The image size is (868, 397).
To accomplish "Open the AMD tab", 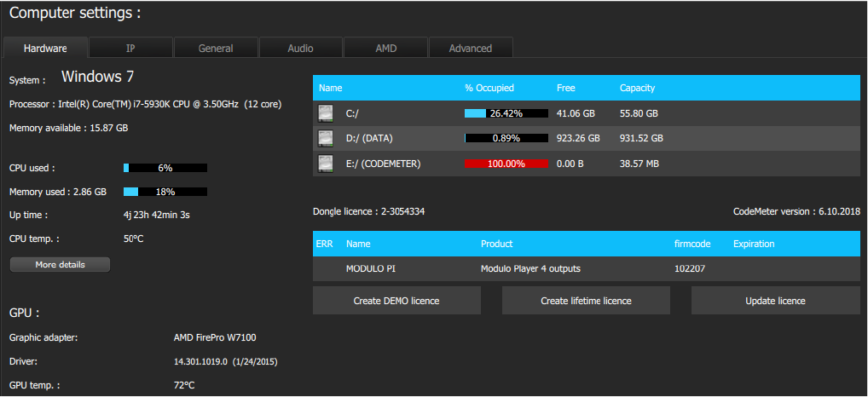I will (x=386, y=48).
